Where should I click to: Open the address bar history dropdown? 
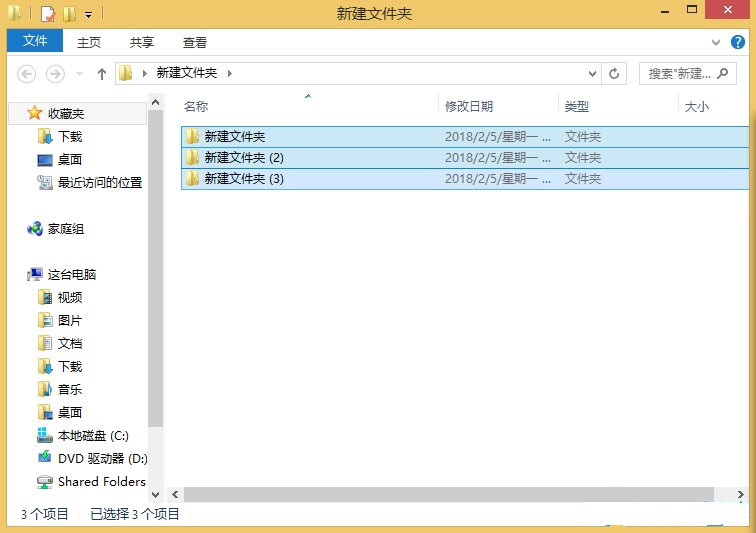(x=592, y=73)
